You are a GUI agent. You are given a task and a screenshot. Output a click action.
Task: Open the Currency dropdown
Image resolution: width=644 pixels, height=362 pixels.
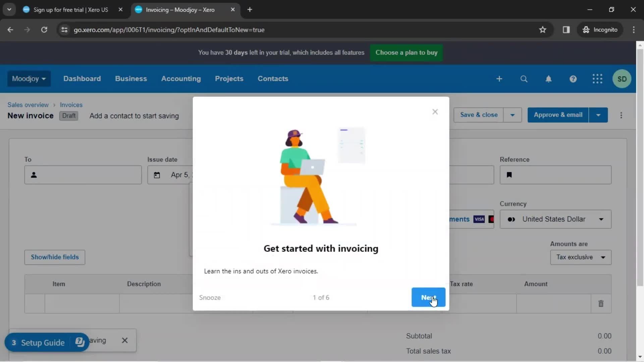pos(555,219)
